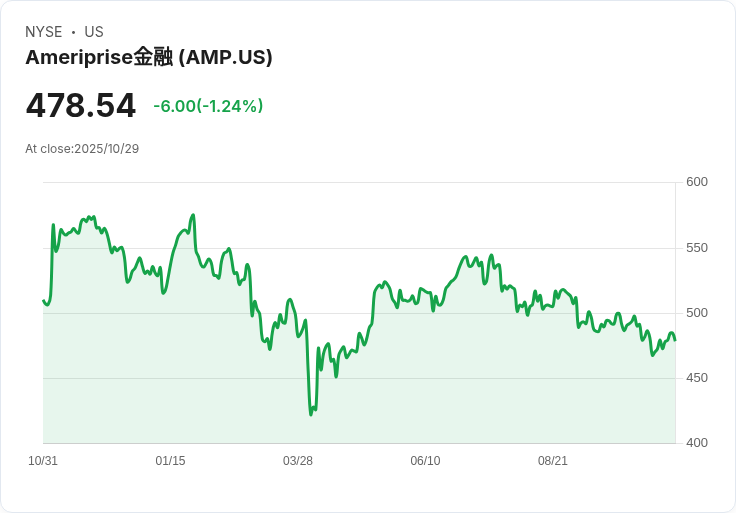This screenshot has width=736, height=513.
Task: Select the 01/15 date on x-axis
Action: tap(170, 461)
